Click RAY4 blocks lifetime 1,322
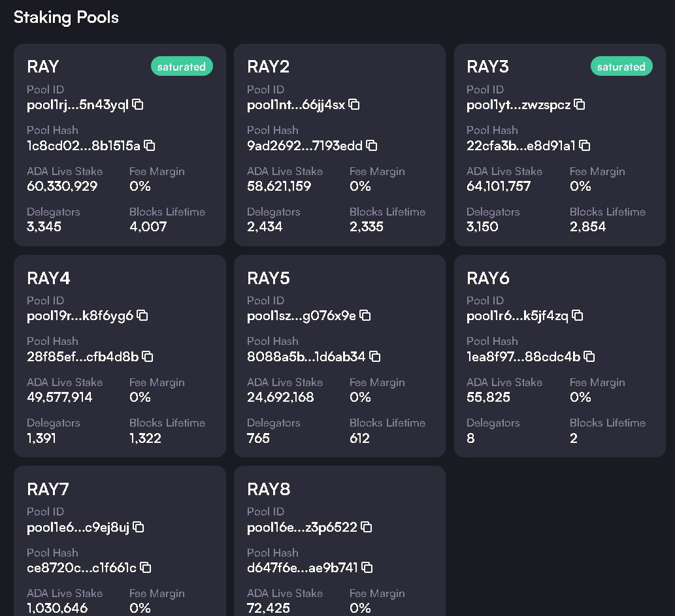Screen dimensions: 675x616 click(146, 438)
